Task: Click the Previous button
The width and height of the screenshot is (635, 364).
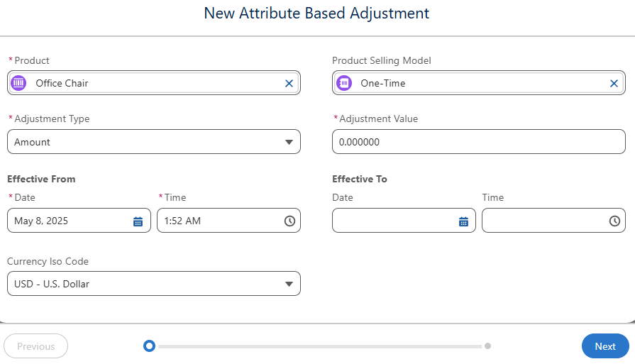Action: [x=35, y=346]
